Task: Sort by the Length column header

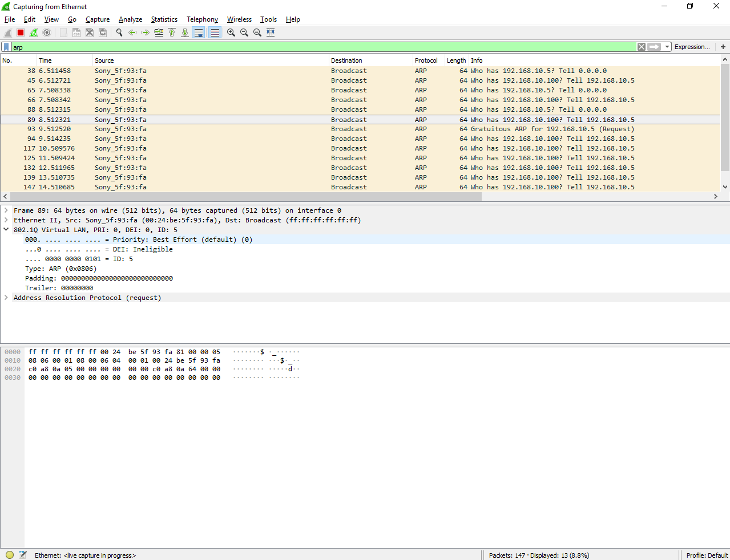Action: pos(457,60)
